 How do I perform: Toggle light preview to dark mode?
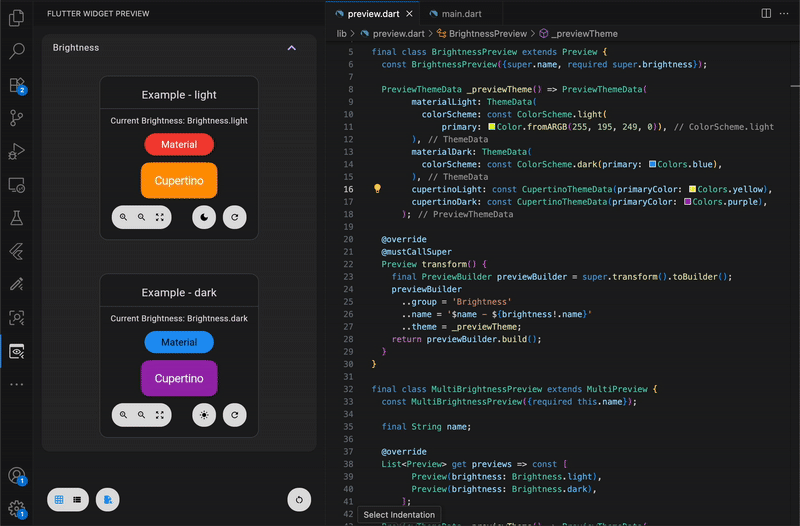click(204, 217)
